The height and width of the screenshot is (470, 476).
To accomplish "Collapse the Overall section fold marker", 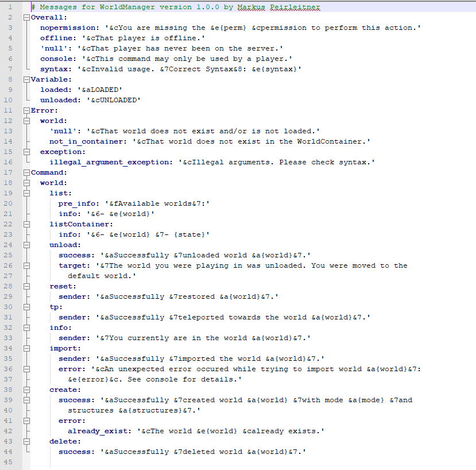I will [x=27, y=17].
